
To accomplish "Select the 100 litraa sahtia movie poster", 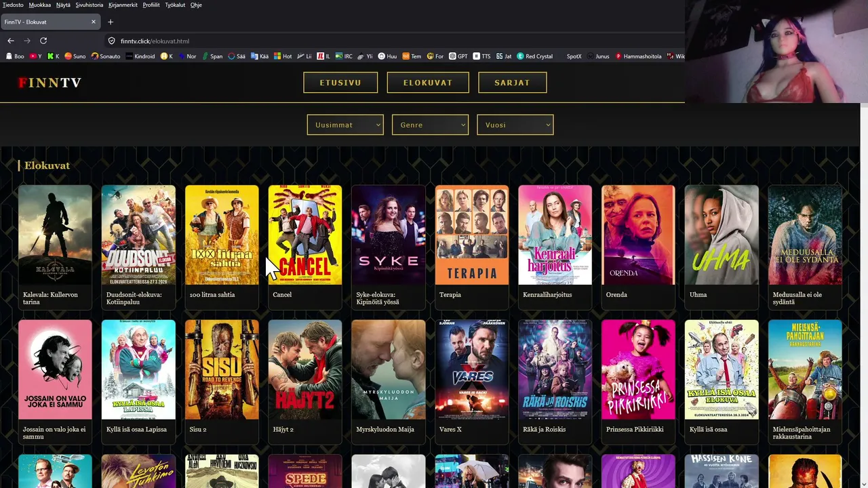I will pos(222,235).
